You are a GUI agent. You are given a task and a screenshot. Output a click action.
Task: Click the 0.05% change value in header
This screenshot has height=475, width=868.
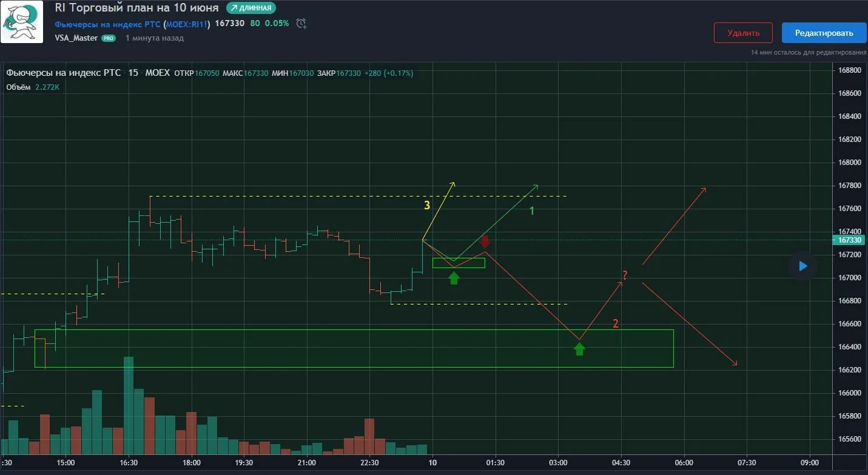277,24
